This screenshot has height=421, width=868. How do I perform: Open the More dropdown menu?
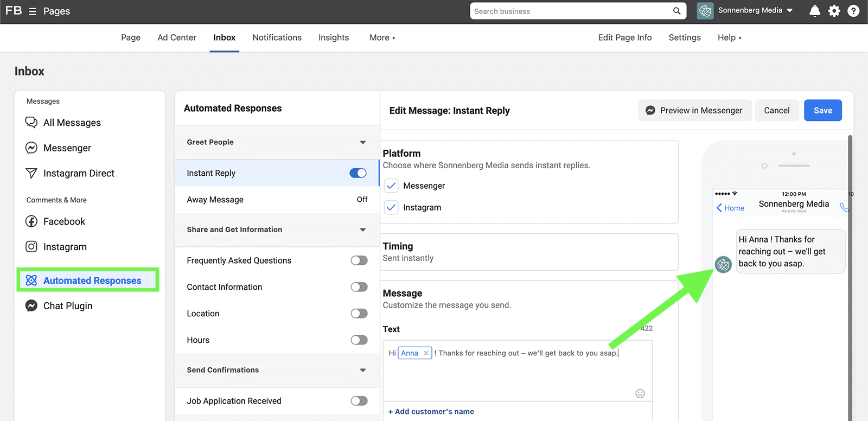[x=382, y=37]
